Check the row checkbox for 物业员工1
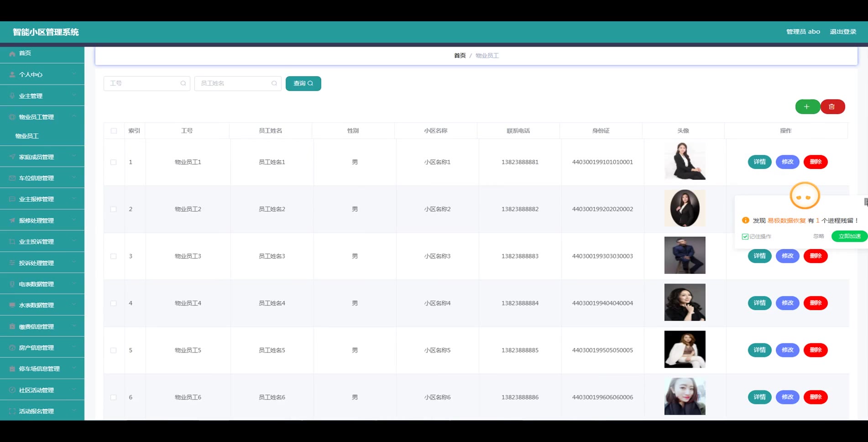868x442 pixels. [113, 162]
